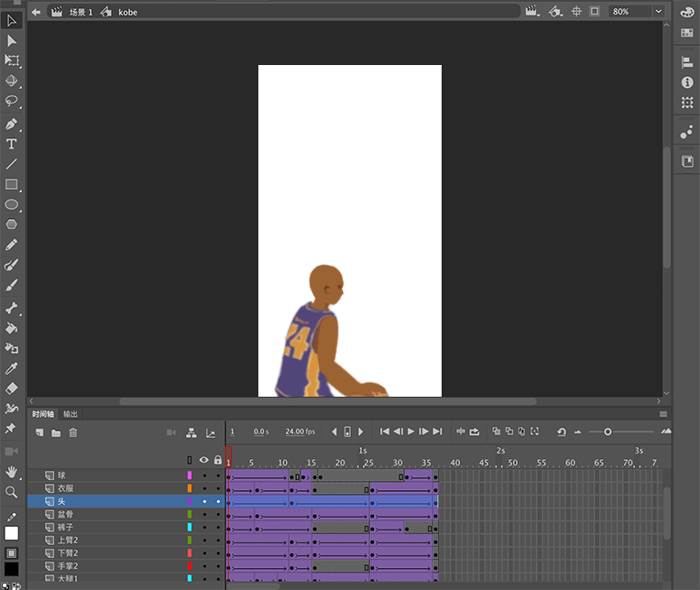Switch to the 输出 tab
The image size is (700, 590).
pos(71,414)
